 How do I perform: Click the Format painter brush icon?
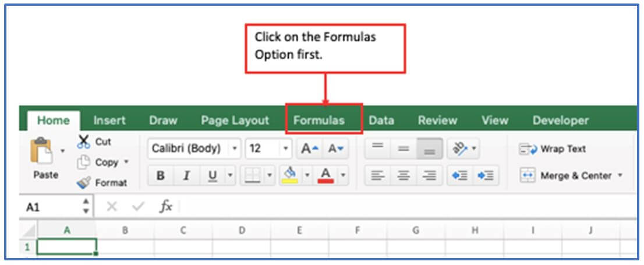coord(83,182)
